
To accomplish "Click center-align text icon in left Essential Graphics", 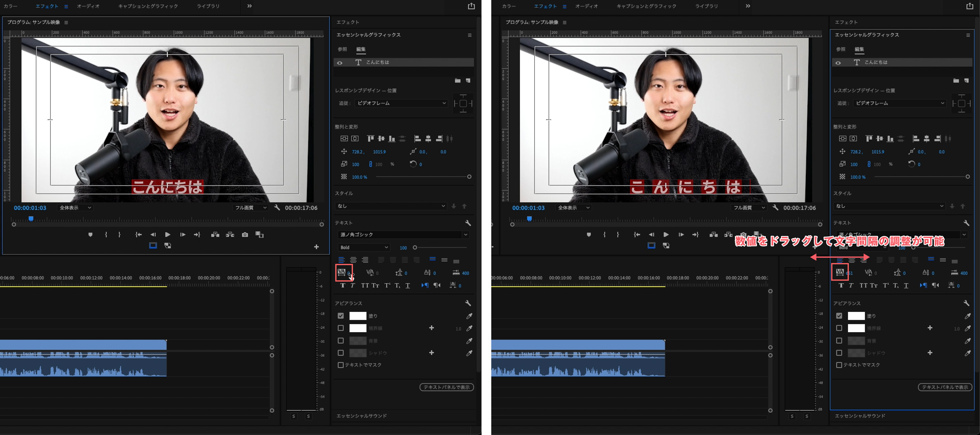I will point(353,260).
